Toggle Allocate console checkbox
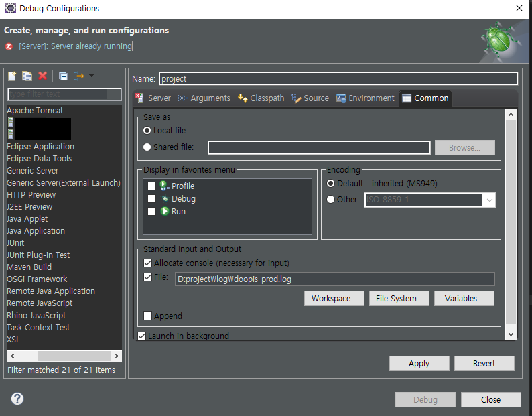532x416 pixels. pos(147,263)
